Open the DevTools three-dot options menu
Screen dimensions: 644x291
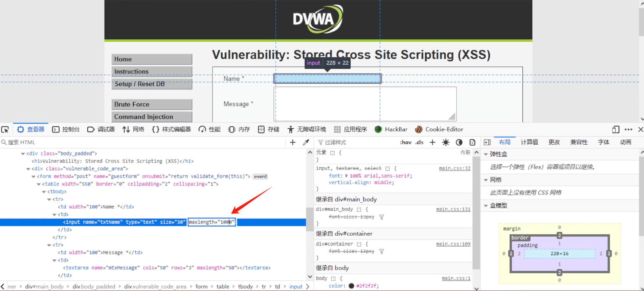pos(628,129)
